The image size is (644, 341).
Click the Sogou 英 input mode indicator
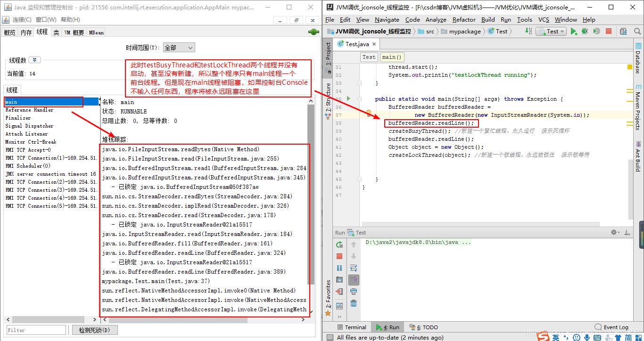tap(556, 337)
